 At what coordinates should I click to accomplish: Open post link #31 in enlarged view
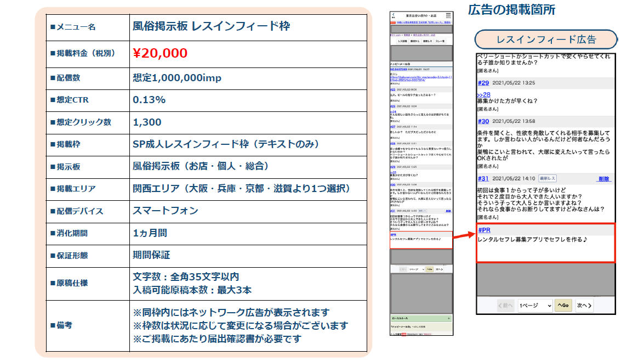[483, 178]
